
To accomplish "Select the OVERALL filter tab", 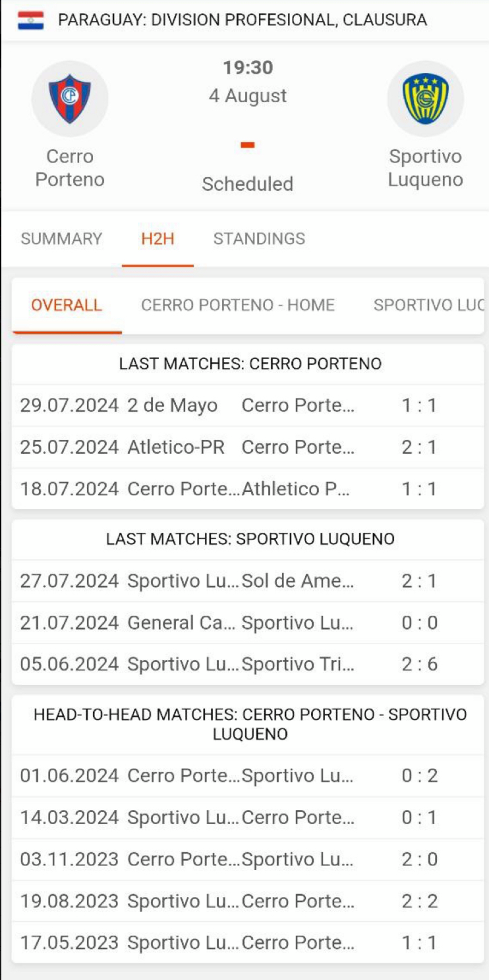I will (67, 306).
